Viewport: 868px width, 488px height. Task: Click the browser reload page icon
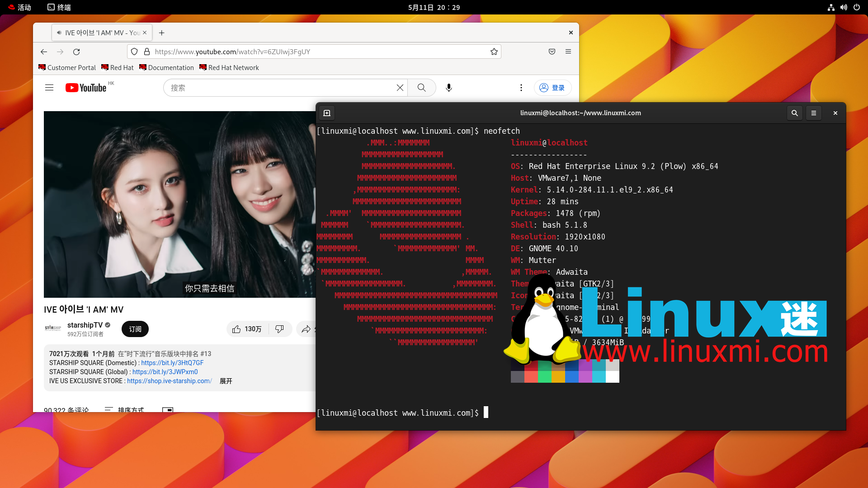pyautogui.click(x=75, y=52)
